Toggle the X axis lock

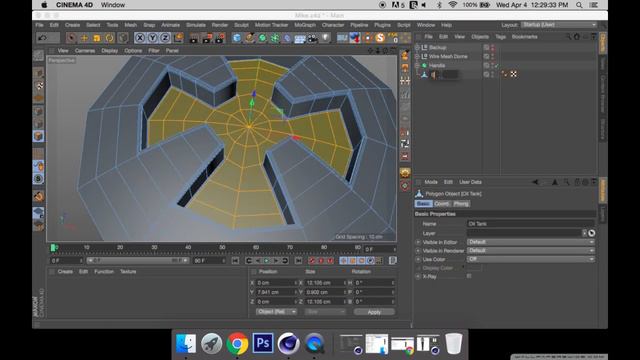click(140, 38)
